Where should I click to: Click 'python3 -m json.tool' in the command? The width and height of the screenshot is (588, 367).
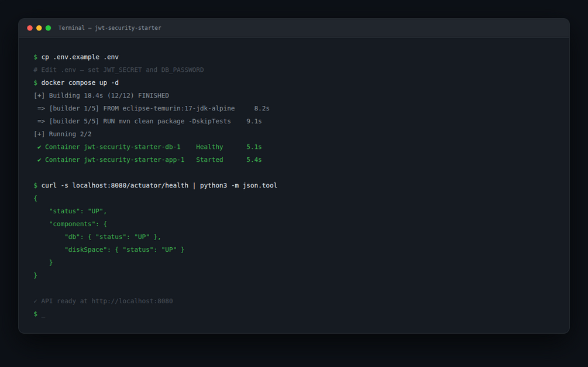(x=239, y=186)
